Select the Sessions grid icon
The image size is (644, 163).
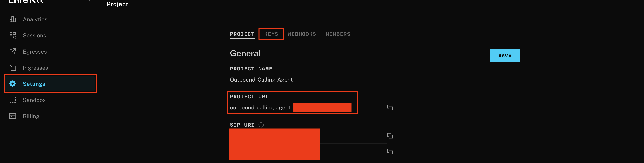12,35
